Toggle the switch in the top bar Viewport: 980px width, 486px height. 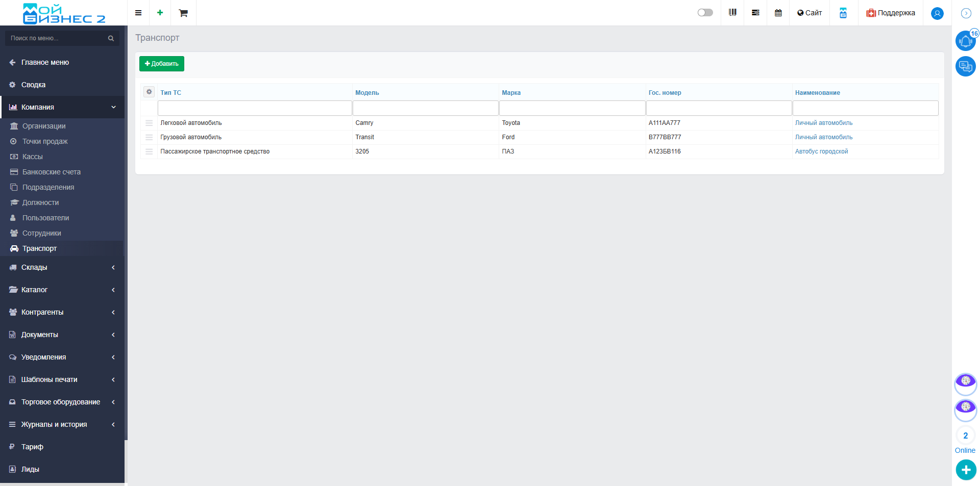705,13
